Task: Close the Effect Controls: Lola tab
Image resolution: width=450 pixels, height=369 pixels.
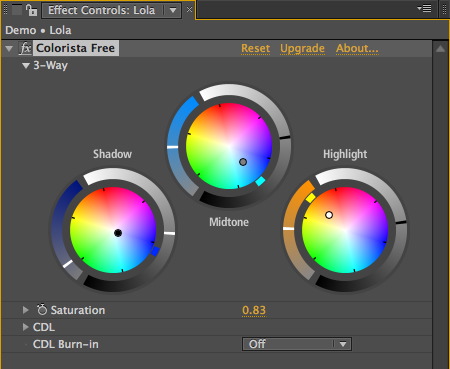Action: [189, 10]
